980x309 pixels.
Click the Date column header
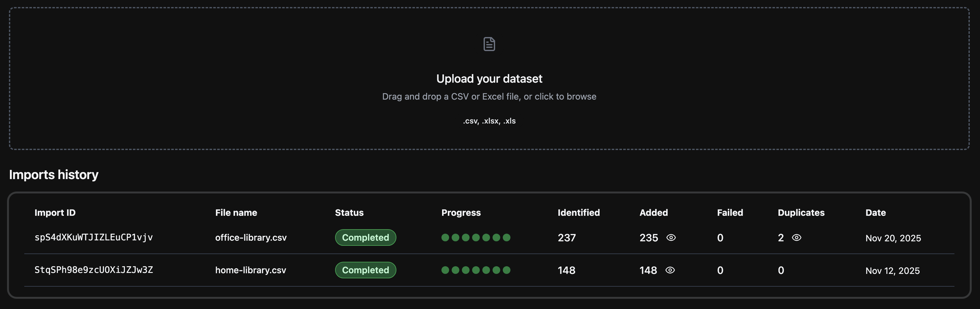(875, 213)
